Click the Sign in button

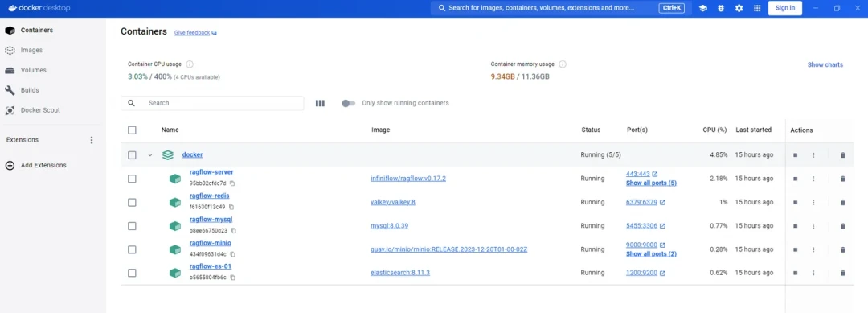(785, 8)
